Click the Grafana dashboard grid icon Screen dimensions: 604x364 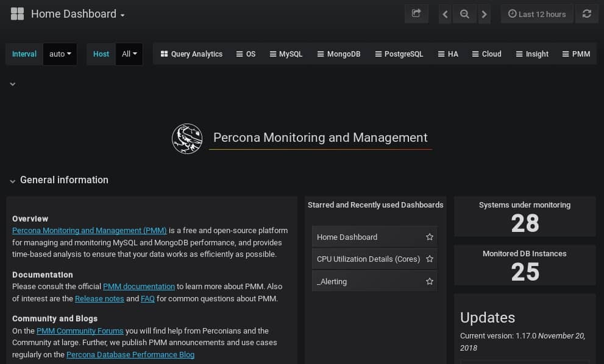pyautogui.click(x=17, y=14)
